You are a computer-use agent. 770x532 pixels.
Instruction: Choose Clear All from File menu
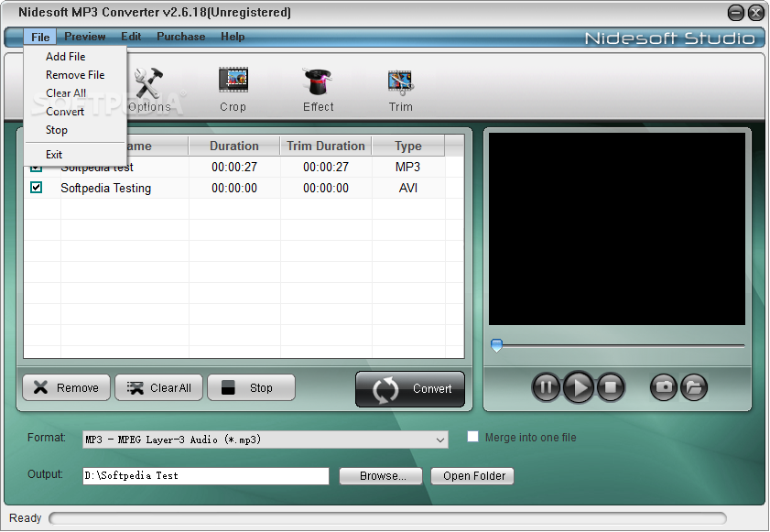click(75, 92)
